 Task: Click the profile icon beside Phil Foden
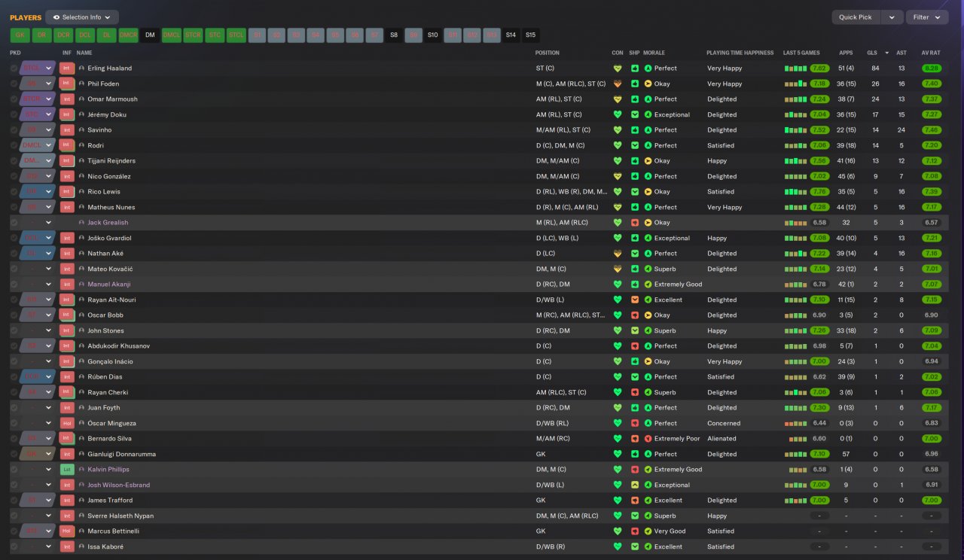tap(81, 84)
